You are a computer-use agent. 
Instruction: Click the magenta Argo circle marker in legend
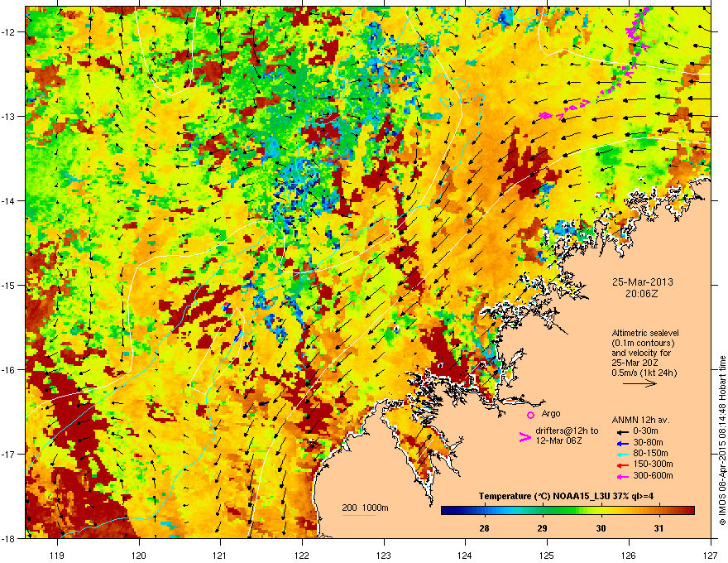(x=530, y=415)
